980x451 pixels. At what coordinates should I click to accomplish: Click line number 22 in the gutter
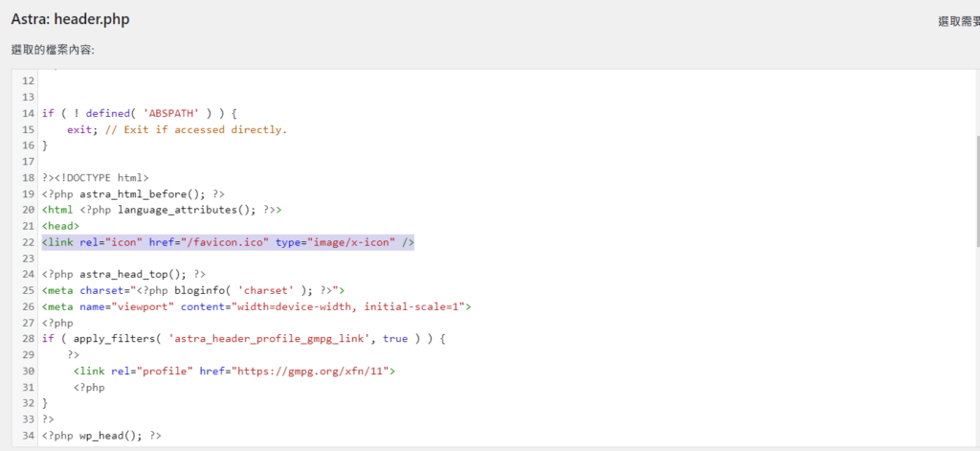[26, 242]
